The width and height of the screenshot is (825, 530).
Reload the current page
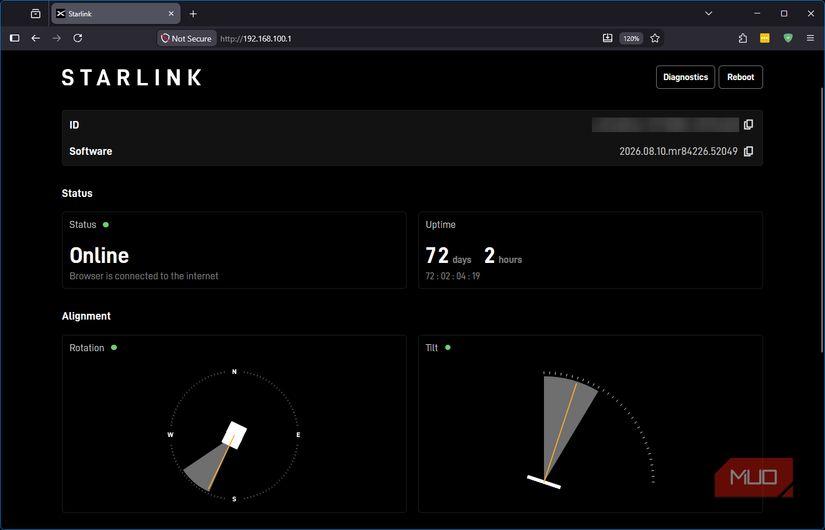point(78,38)
